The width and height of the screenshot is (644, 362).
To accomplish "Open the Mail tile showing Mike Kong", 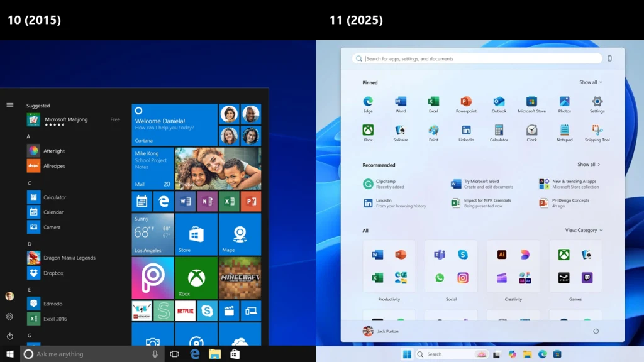I will [152, 168].
